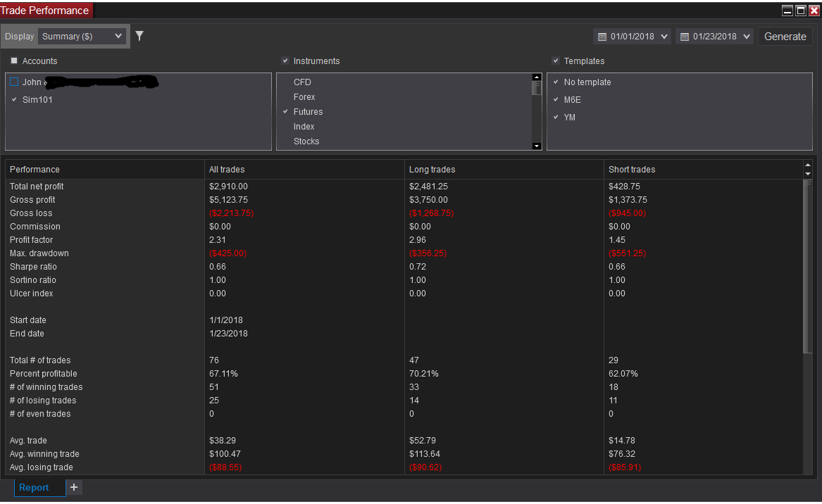Expand the 01/23/2018 end date dropdown arrow
This screenshot has height=504, width=822.
(x=747, y=37)
